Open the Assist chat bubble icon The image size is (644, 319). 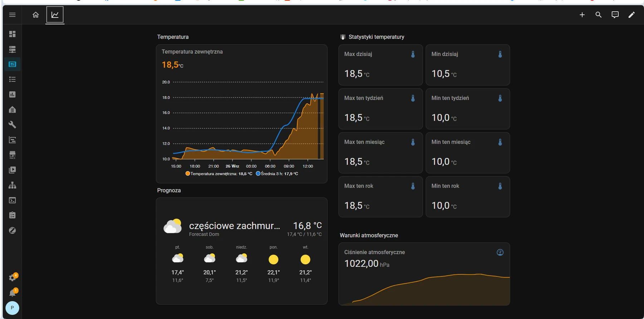coord(615,15)
